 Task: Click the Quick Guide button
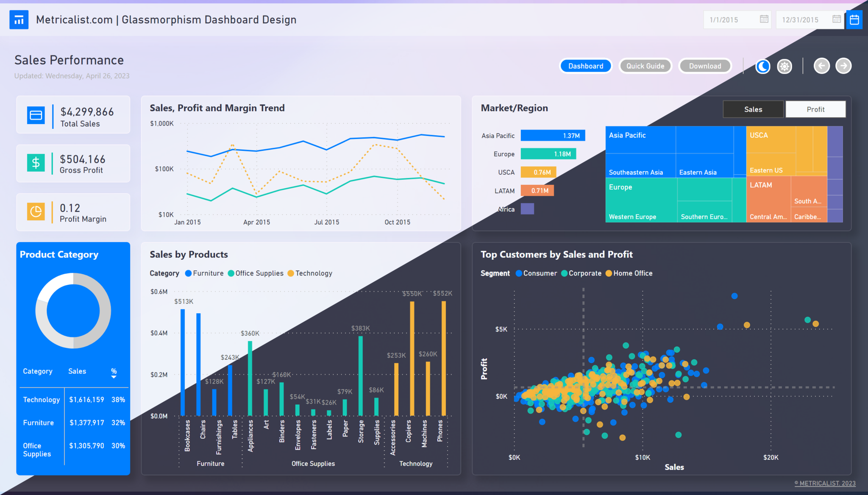[x=645, y=66]
